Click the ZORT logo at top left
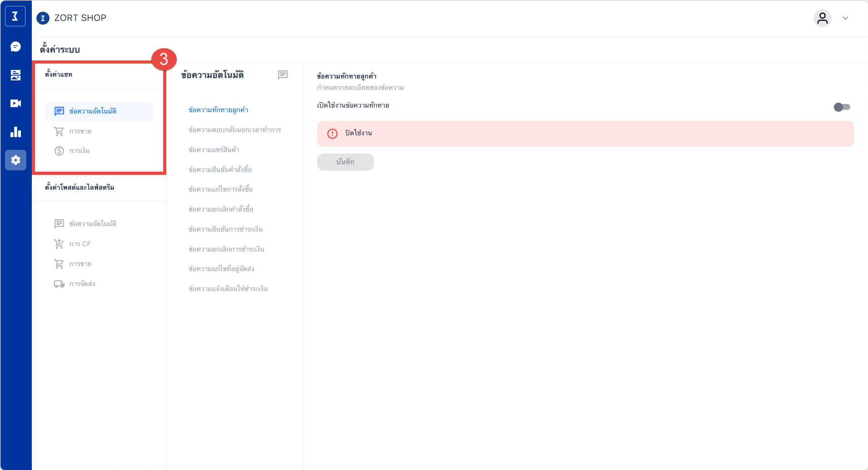This screenshot has height=470, width=868. pos(15,17)
